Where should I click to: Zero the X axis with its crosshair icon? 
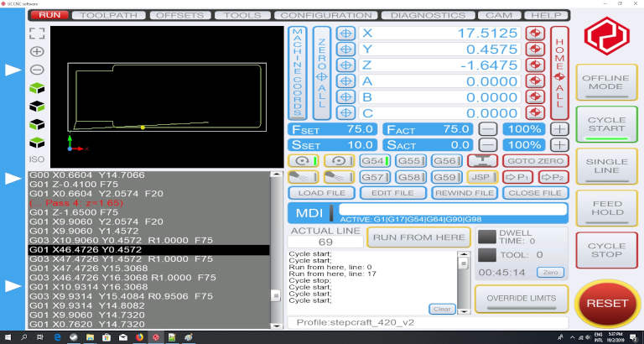click(345, 34)
